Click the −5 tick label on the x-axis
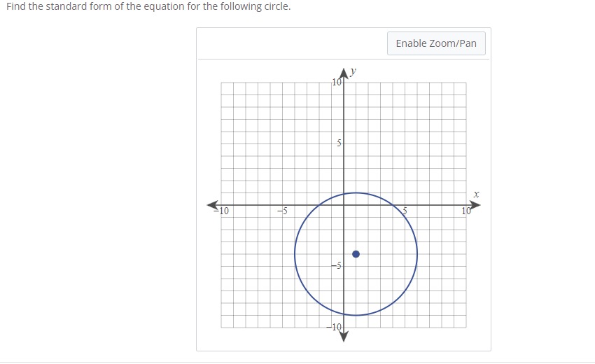Viewport: 595px width, 364px height. (x=282, y=211)
